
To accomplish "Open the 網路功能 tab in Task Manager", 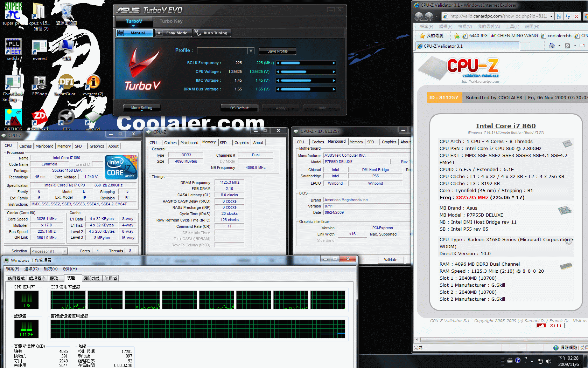I will click(92, 279).
